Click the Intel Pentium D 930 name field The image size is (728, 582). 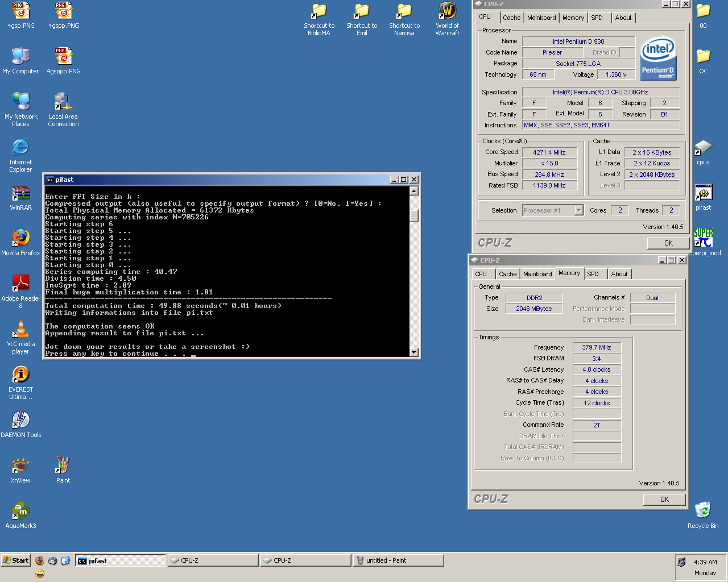coord(578,41)
